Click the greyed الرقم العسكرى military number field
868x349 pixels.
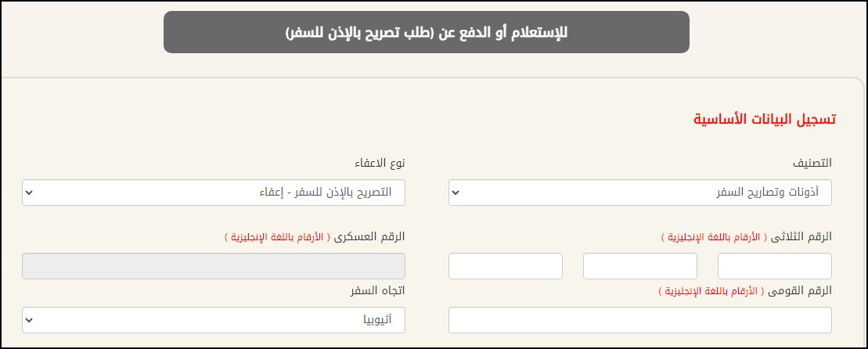point(214,266)
